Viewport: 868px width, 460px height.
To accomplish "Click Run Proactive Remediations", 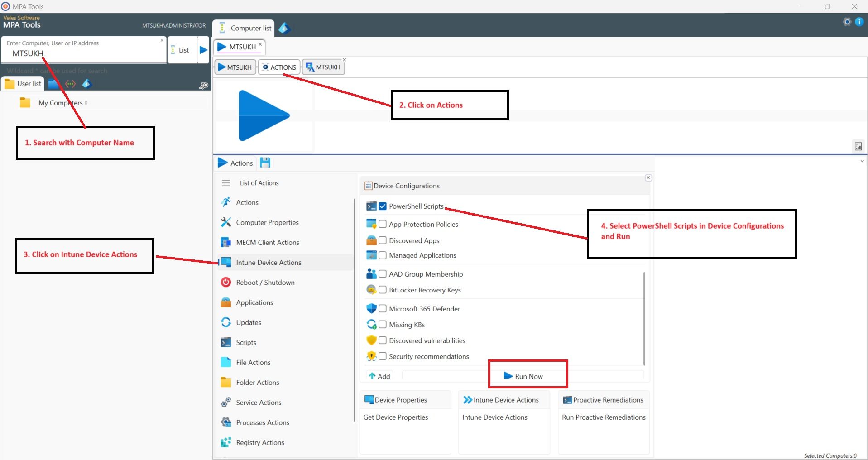I will pos(604,417).
